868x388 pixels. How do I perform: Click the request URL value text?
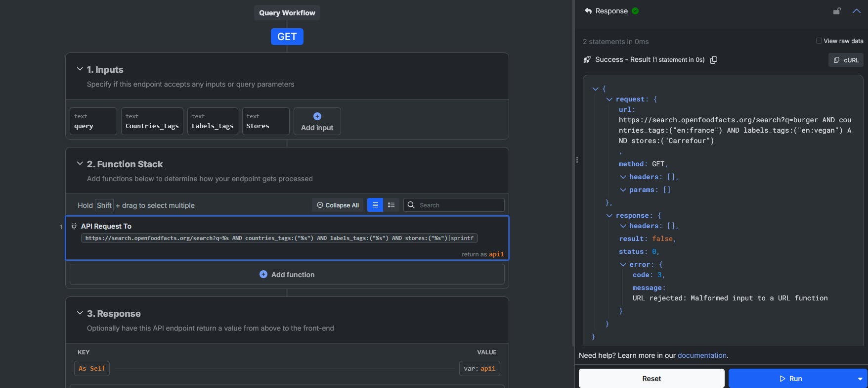click(735, 130)
